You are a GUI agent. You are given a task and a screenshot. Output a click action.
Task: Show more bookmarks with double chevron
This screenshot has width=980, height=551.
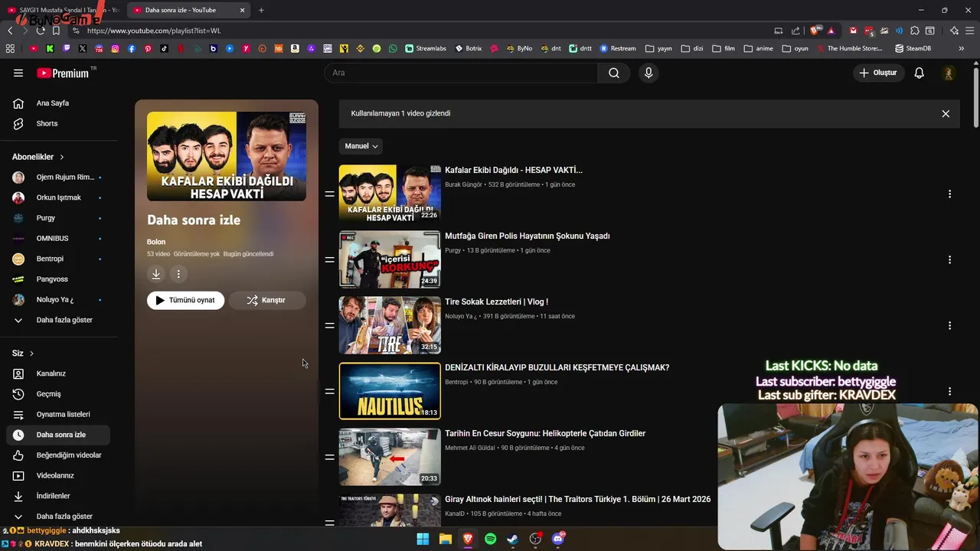[962, 48]
